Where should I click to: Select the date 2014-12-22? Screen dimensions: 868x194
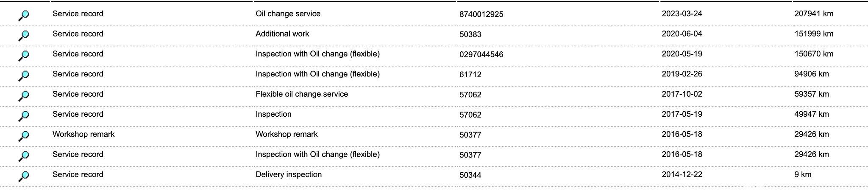(682, 174)
